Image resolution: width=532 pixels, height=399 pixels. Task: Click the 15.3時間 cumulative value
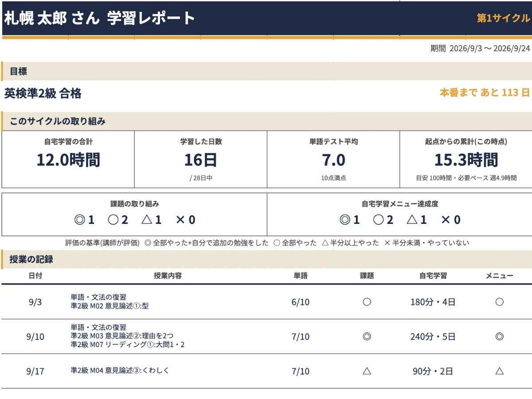466,160
